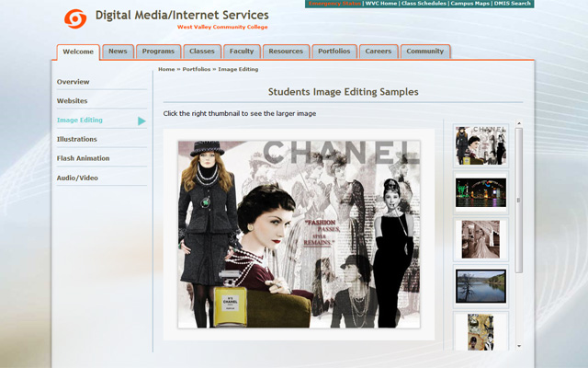Screen dimensions: 588x368
Task: Click the large Chanel collage image
Action: (x=299, y=235)
